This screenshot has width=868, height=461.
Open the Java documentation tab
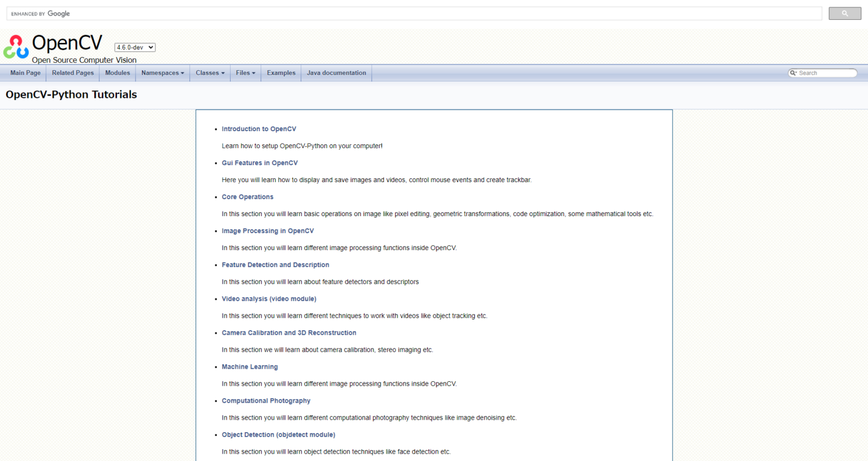coord(336,73)
